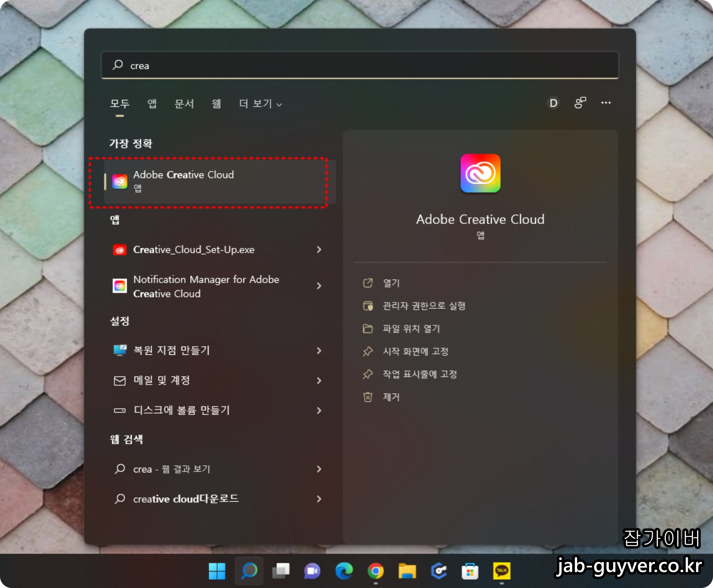The height and width of the screenshot is (588, 713).
Task: Click Notification Manager app icon
Action: click(x=120, y=286)
